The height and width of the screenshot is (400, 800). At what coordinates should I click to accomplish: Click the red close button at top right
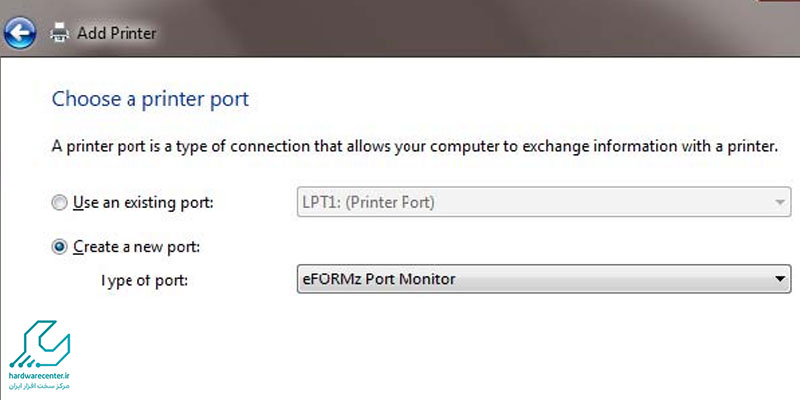click(780, 1)
